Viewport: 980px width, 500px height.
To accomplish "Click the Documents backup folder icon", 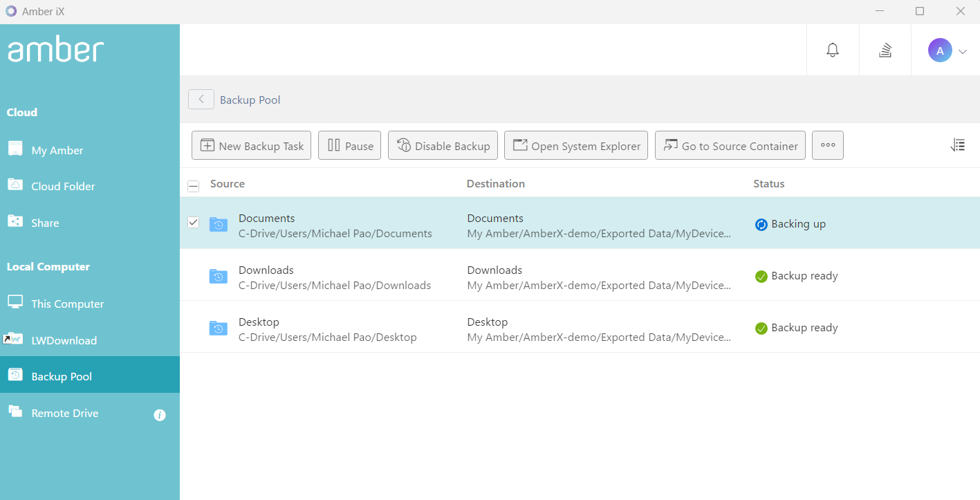I will [219, 224].
